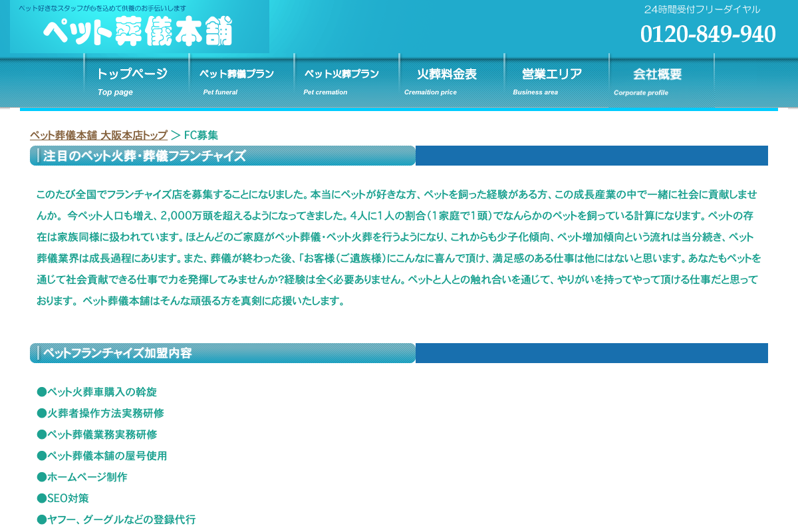Image resolution: width=798 pixels, height=532 pixels.
Task: Click paragraph line starting おります。ペット葬儀本舗はそんな
Action: pos(191,301)
